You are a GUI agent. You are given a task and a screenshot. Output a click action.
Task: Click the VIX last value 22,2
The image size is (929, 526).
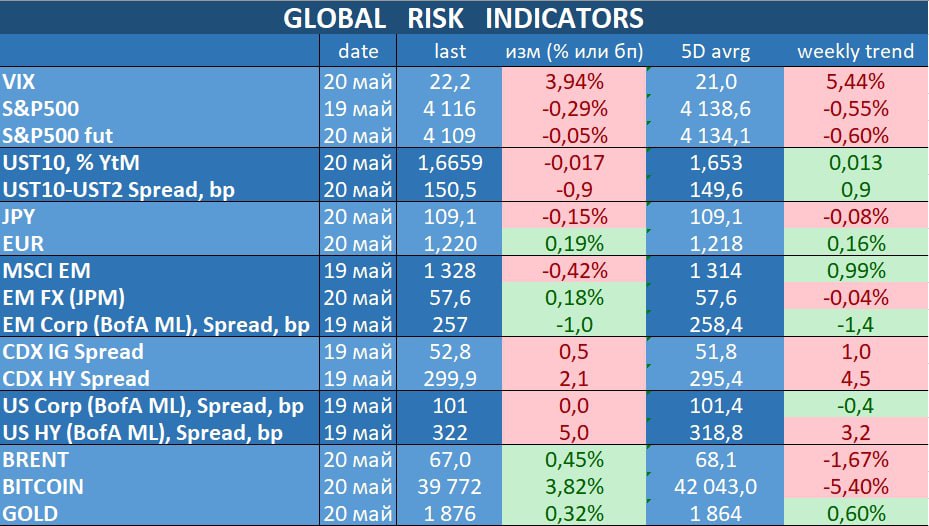tap(450, 81)
